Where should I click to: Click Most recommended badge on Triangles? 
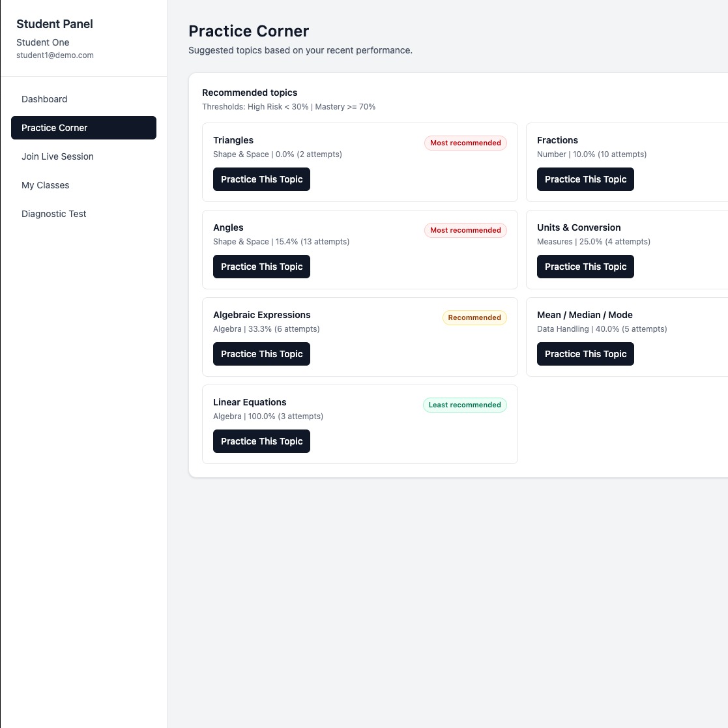point(465,143)
